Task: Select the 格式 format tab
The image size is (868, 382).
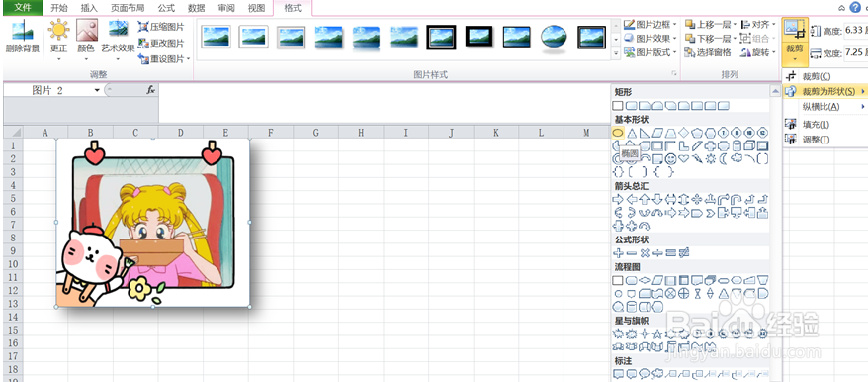Action: (x=293, y=8)
